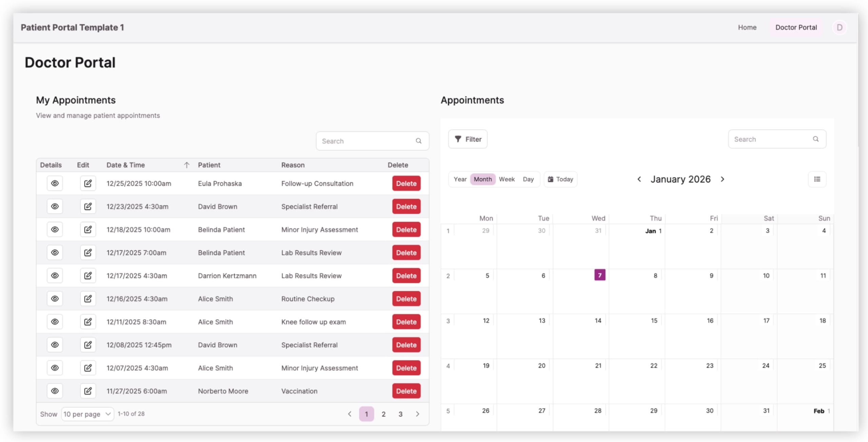
Task: Sort by Date & Time arrow
Action: (186, 165)
